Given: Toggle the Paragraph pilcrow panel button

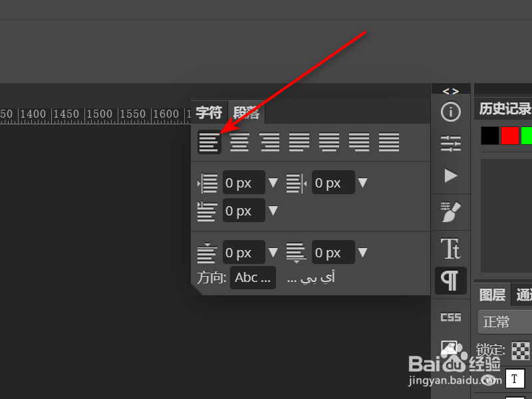Looking at the screenshot, I should (x=451, y=281).
